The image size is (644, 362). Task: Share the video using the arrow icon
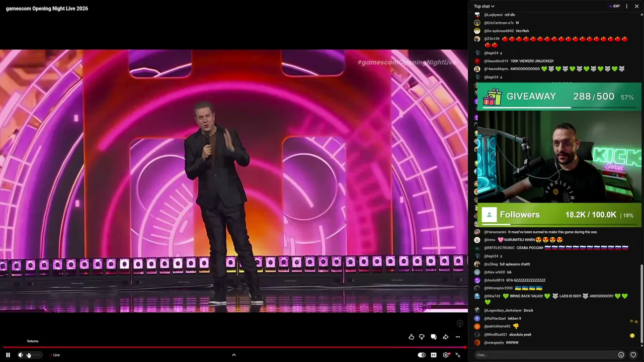pos(446,337)
